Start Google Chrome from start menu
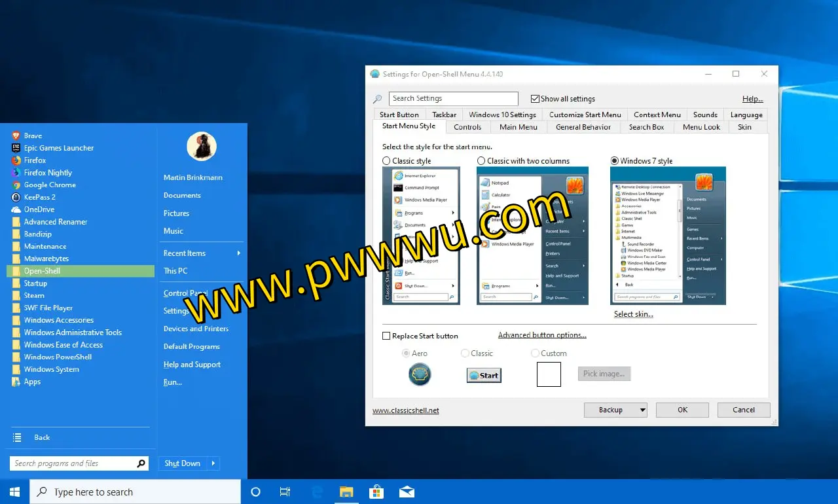Image resolution: width=838 pixels, height=504 pixels. pyautogui.click(x=50, y=185)
